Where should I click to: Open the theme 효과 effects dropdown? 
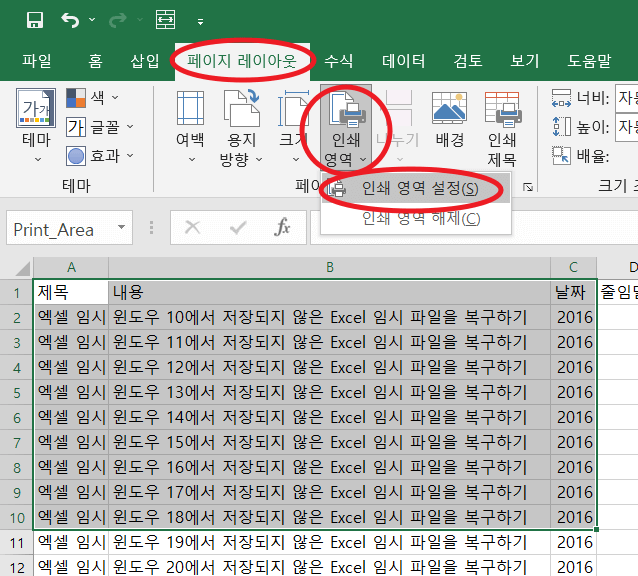coord(100,156)
